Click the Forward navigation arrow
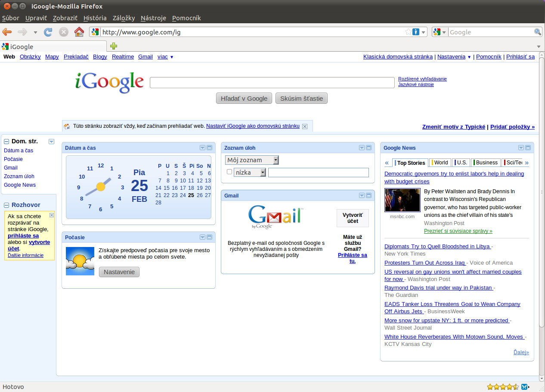 coord(22,32)
